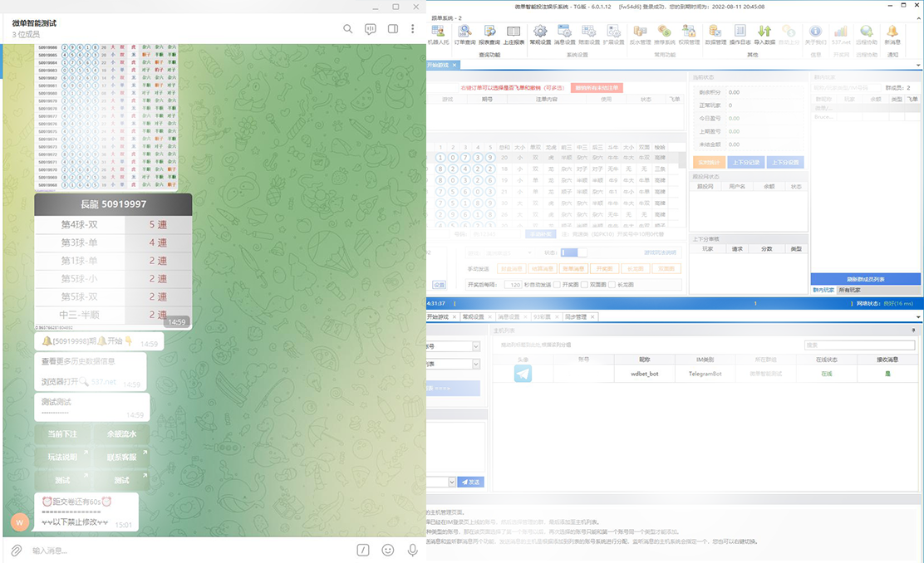The image size is (924, 563).
Task: Click 联系客服 bot button in Telegram
Action: (x=121, y=457)
